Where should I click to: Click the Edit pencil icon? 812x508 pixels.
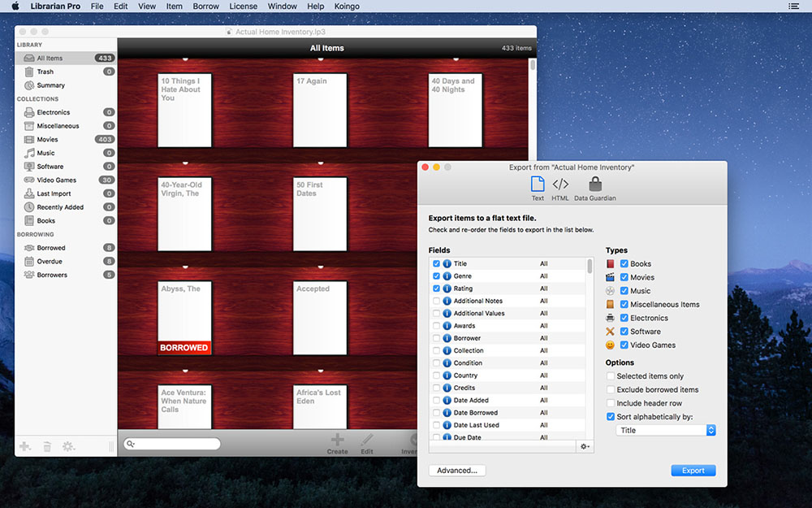point(367,440)
